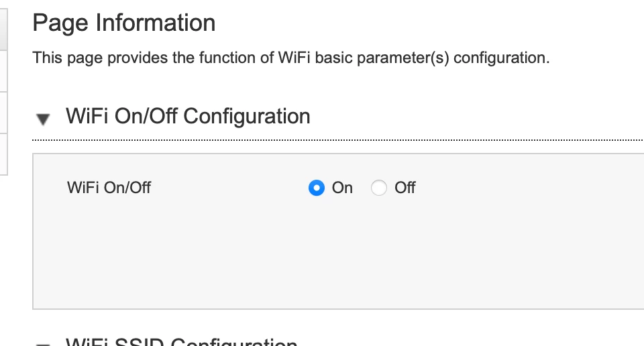Click the "Off" label text
The width and height of the screenshot is (644, 346).
[x=405, y=188]
